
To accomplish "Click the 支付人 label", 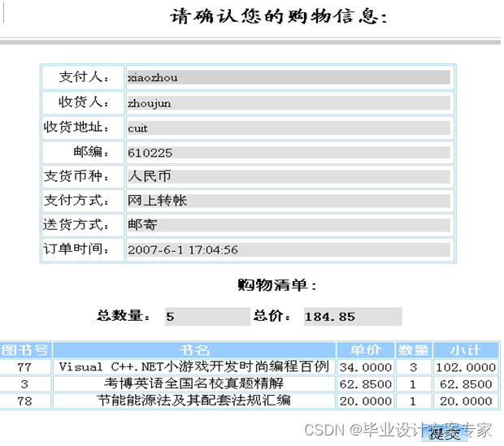I will [x=85, y=77].
